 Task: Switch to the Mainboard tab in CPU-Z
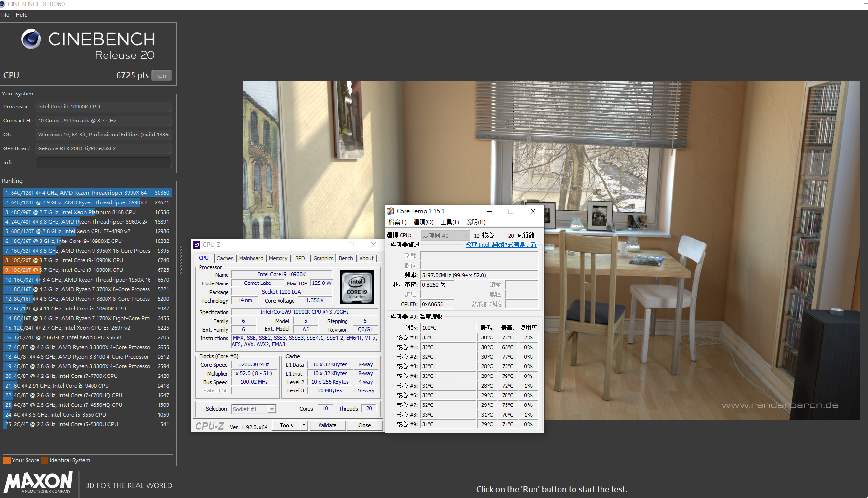coord(251,258)
